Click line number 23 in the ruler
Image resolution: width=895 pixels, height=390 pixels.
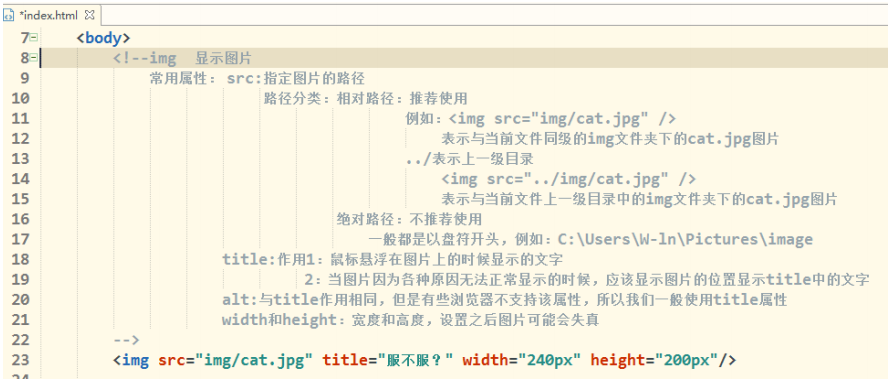[20, 360]
